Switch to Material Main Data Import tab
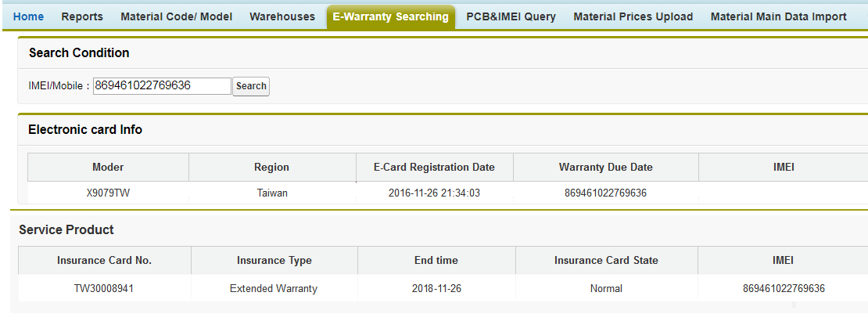 (x=778, y=16)
